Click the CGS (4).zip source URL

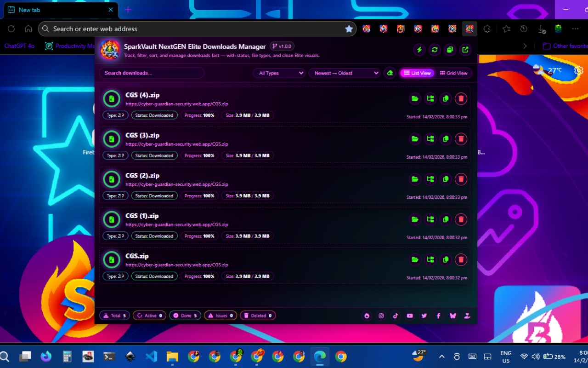tap(177, 104)
